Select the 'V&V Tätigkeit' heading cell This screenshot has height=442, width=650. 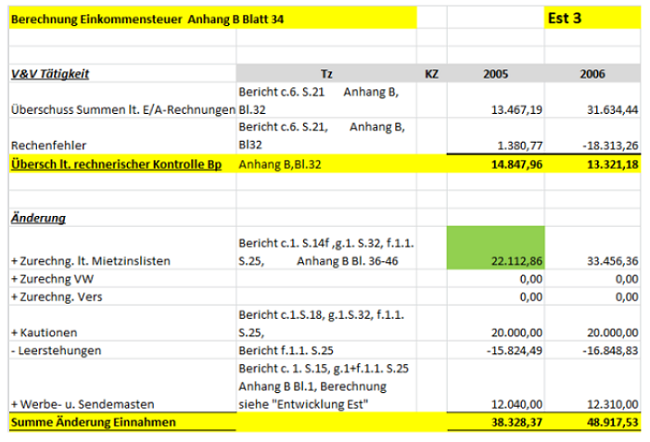point(50,74)
